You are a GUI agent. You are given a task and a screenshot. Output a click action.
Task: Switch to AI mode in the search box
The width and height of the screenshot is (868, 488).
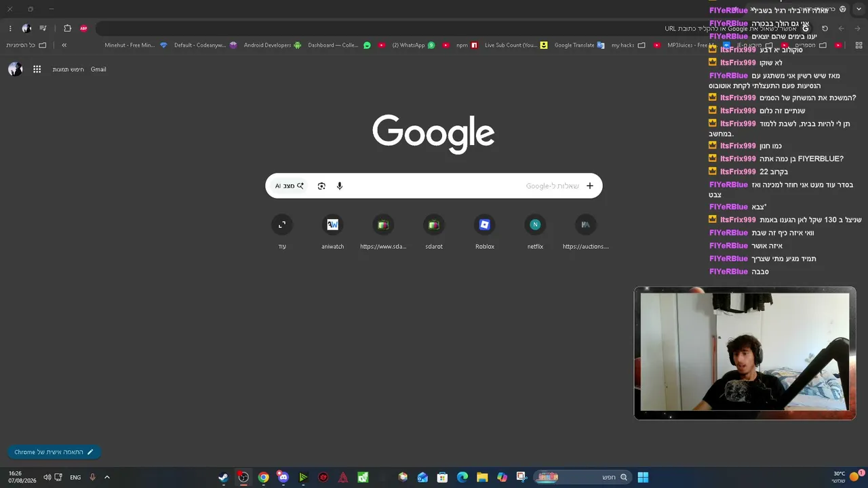pos(290,186)
